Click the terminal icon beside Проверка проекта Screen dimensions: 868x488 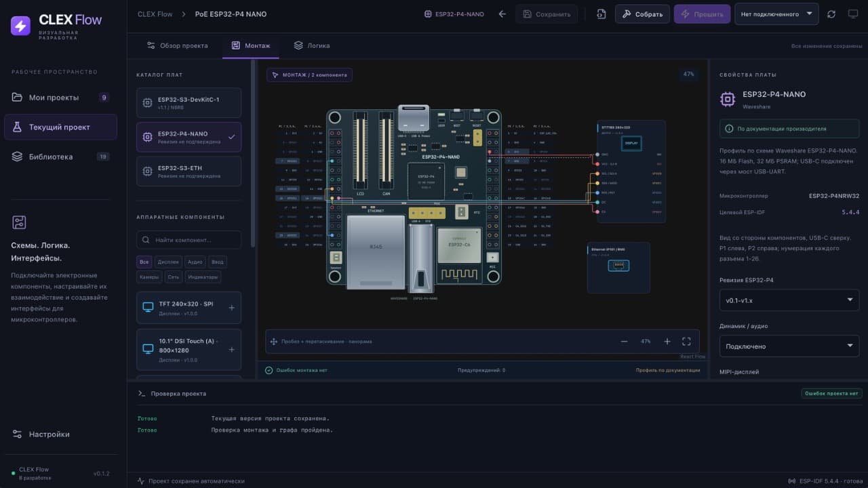(142, 394)
